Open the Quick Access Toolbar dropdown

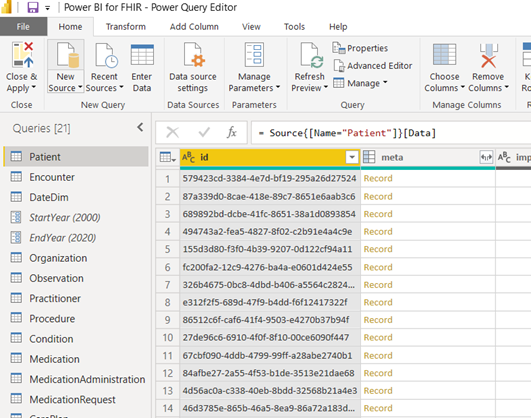pos(47,8)
